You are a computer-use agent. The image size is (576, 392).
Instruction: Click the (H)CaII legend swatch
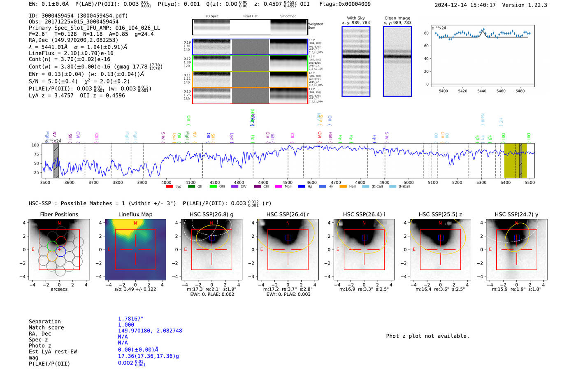point(393,187)
